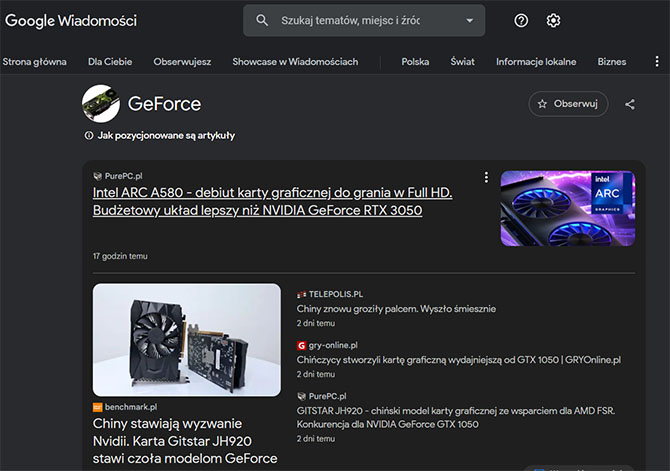Go to the Strona główna tab
The width and height of the screenshot is (670, 471).
(x=35, y=62)
